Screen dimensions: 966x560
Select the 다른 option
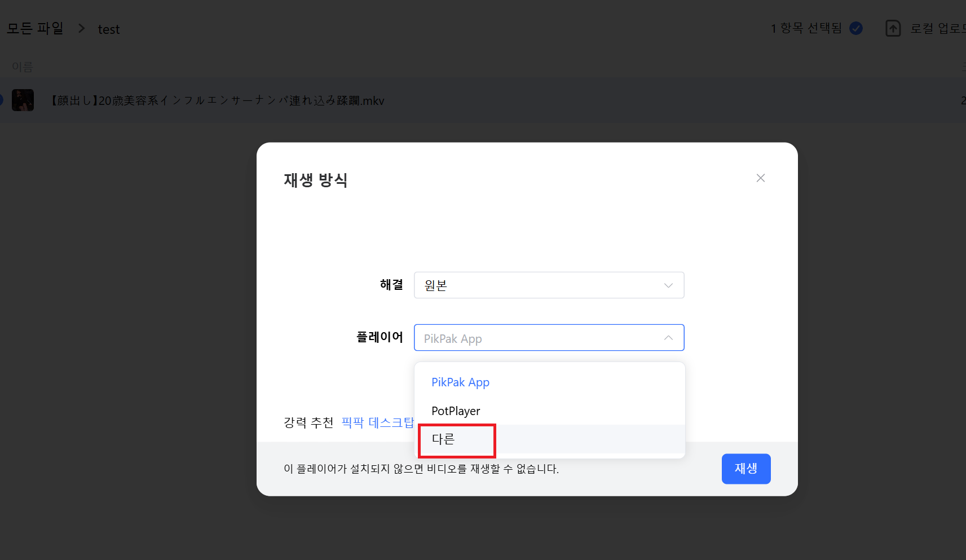pos(549,439)
